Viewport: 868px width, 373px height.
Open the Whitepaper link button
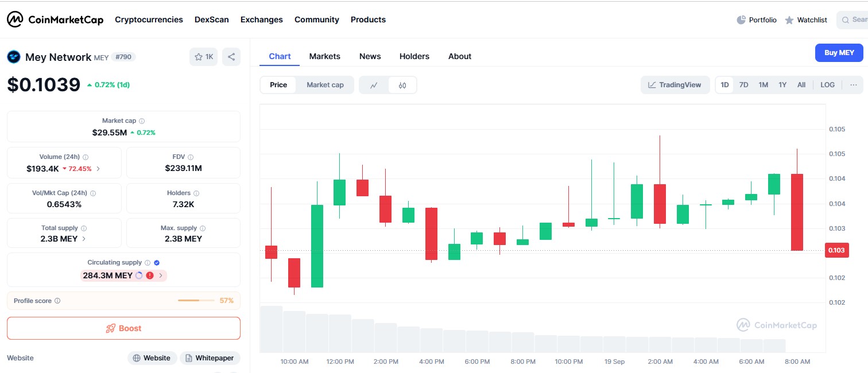(x=210, y=358)
